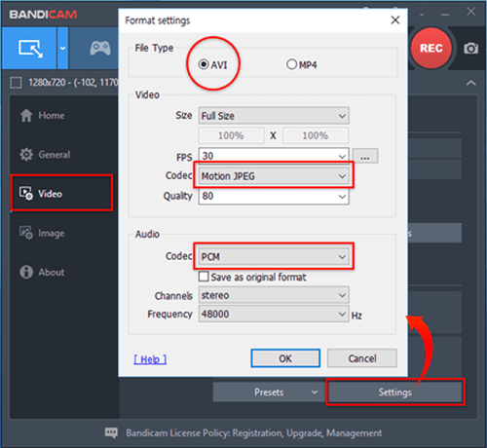This screenshot has height=448, width=487.
Task: Click the height 100% size field
Action: tap(316, 135)
